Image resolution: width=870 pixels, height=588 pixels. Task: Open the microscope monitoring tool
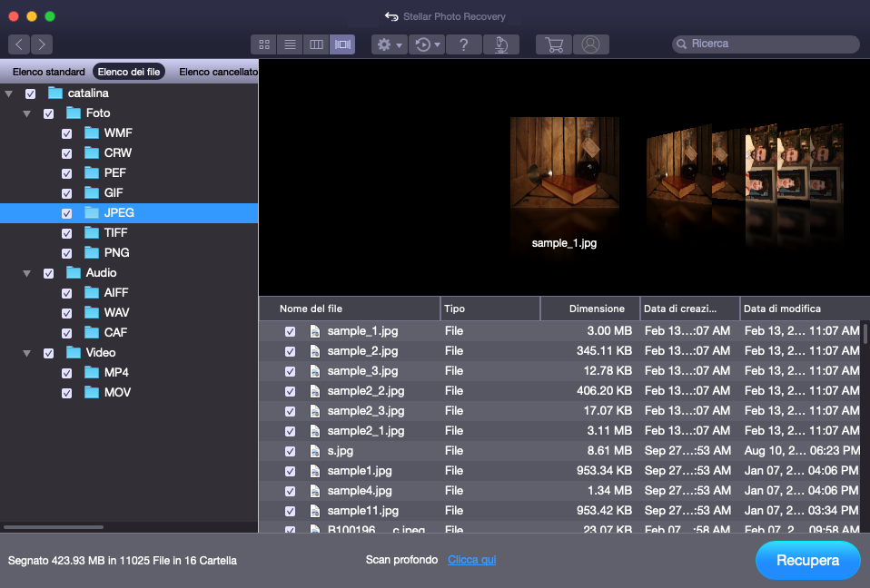coord(500,44)
